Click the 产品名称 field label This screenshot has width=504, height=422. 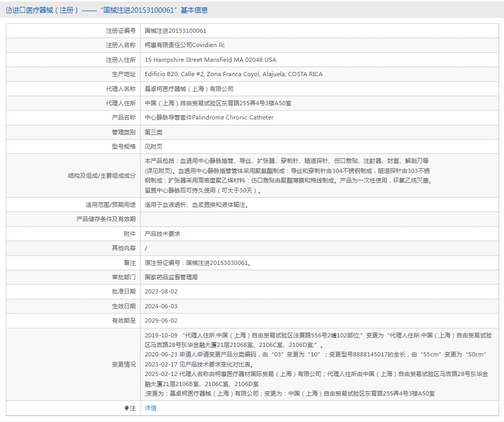click(124, 117)
